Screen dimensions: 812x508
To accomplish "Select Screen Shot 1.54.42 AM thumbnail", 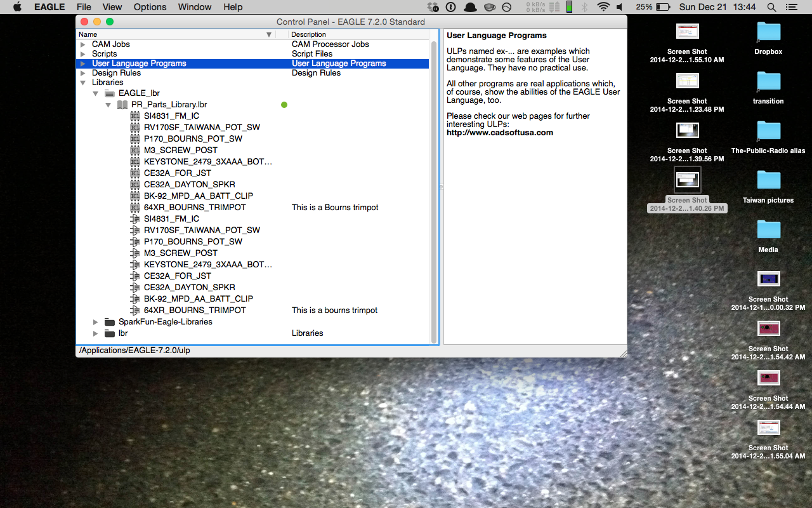I will [768, 329].
